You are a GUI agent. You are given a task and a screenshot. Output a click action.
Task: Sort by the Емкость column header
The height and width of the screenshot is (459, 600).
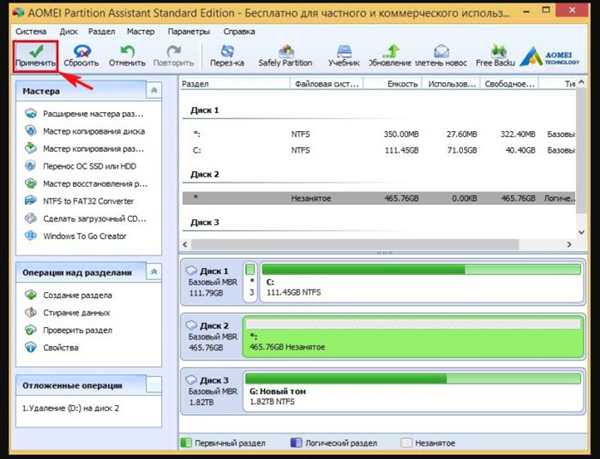pyautogui.click(x=393, y=84)
